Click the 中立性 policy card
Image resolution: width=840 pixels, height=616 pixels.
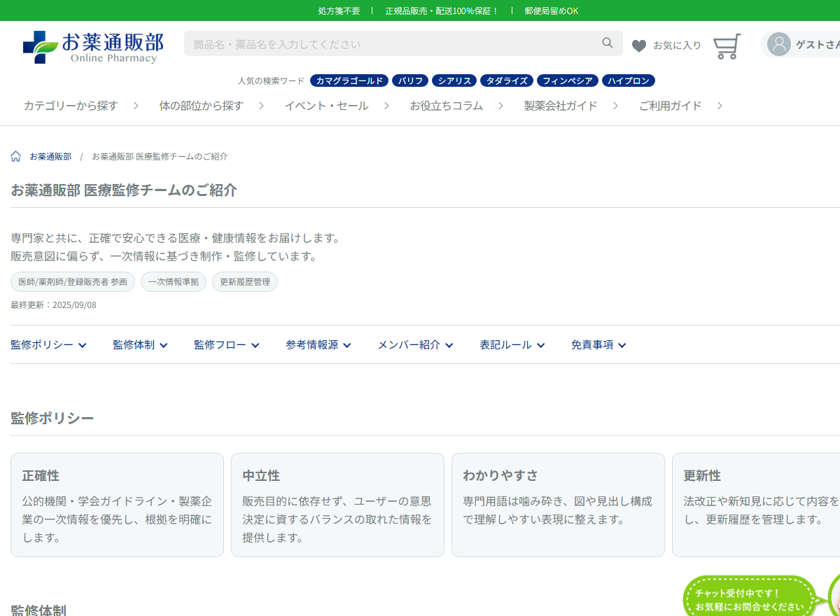click(x=337, y=505)
